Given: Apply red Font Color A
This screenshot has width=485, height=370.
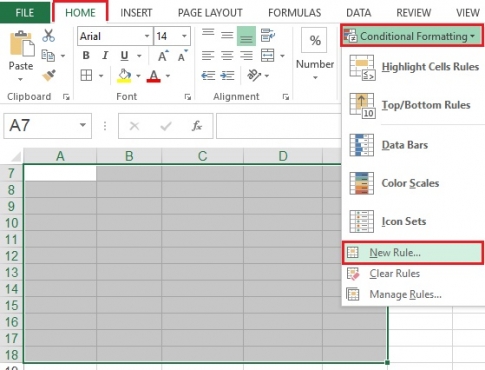Looking at the screenshot, I should click(x=154, y=76).
